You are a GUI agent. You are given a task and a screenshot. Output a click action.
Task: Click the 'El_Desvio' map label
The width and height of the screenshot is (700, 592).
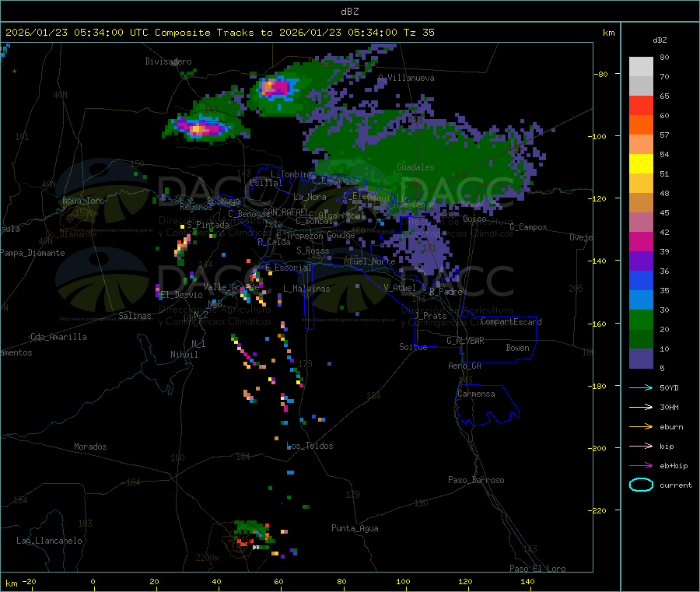click(x=182, y=295)
